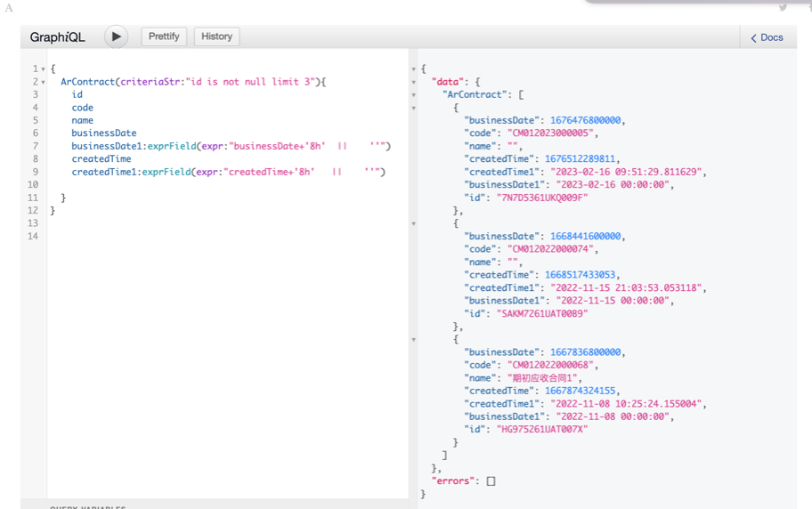Open the Docs explorer
Image resolution: width=812 pixels, height=509 pixels.
pos(767,37)
